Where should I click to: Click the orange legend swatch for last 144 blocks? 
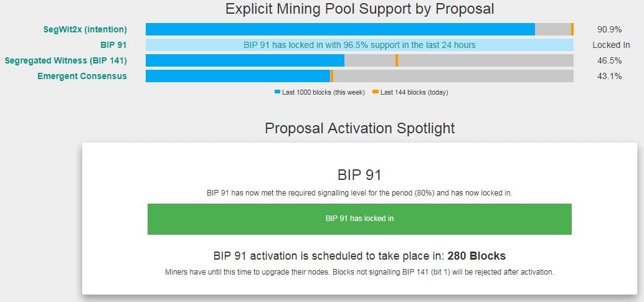coord(376,92)
